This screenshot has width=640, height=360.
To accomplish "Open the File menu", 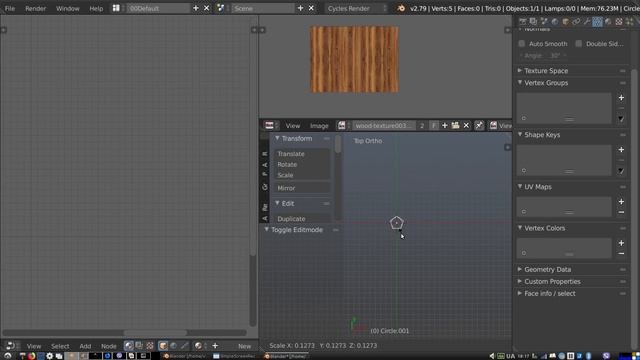I will [10, 8].
